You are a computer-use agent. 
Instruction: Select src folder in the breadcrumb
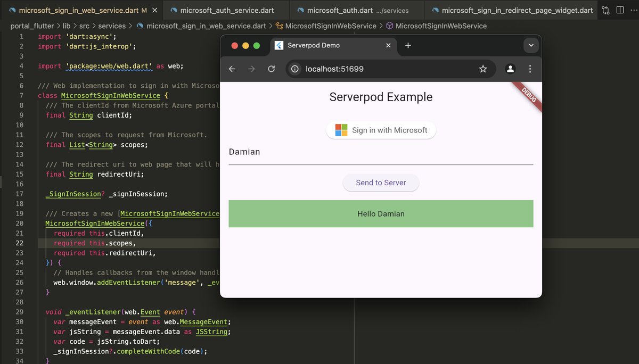click(x=84, y=26)
